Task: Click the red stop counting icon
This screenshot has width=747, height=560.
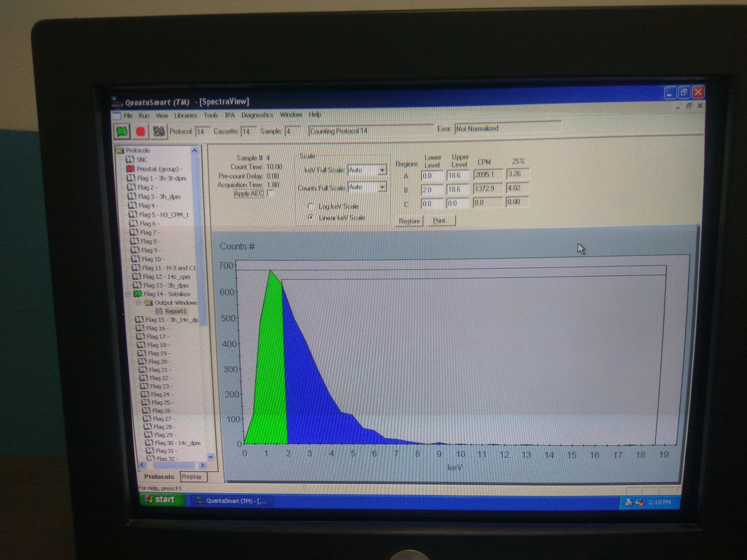Action: (140, 131)
